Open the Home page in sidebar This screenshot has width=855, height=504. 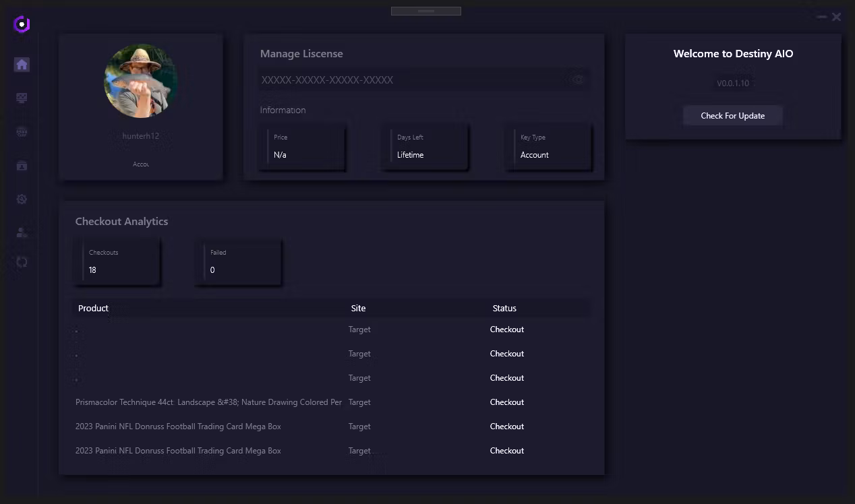pyautogui.click(x=22, y=65)
